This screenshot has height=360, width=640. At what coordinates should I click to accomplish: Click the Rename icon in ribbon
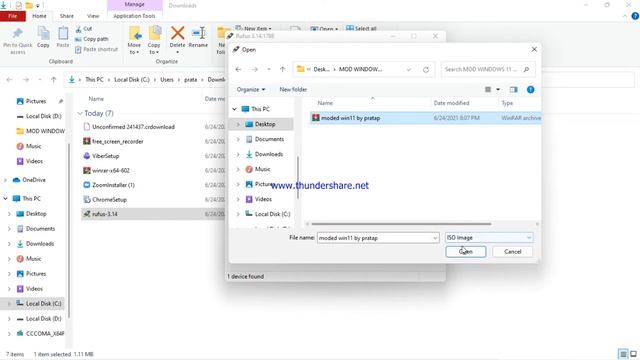198,33
